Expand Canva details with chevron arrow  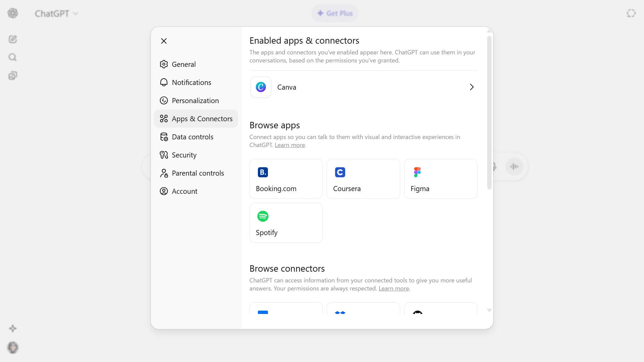[x=471, y=87]
